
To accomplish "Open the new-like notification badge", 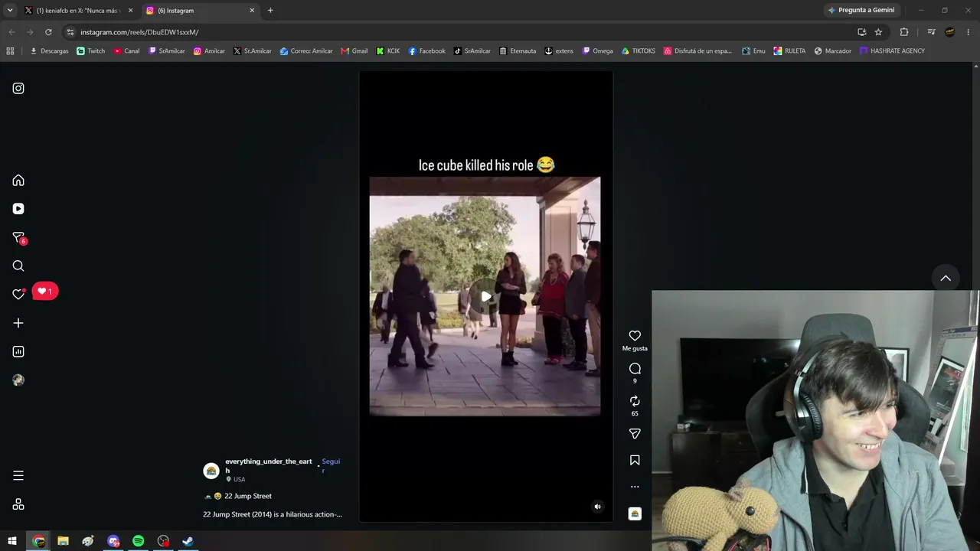I will (x=45, y=292).
